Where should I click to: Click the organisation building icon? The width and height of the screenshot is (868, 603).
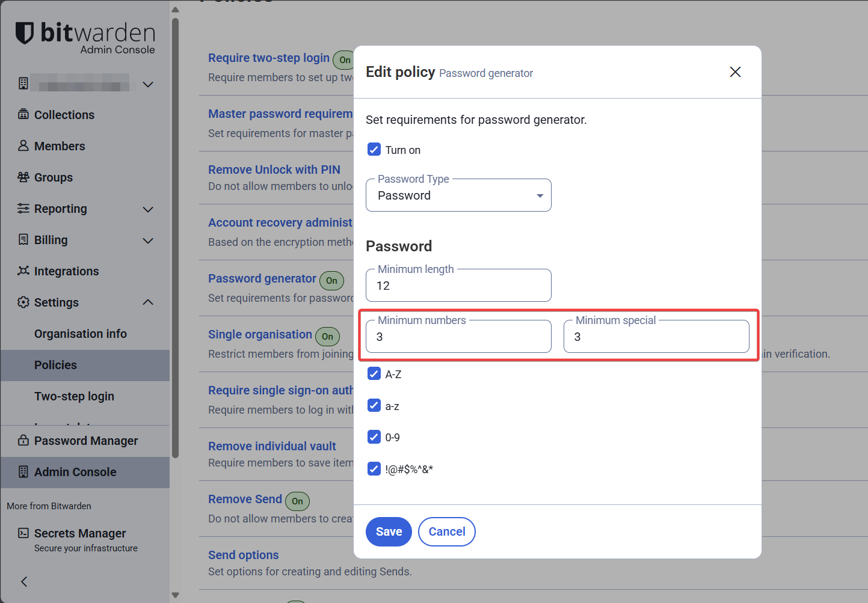(23, 84)
